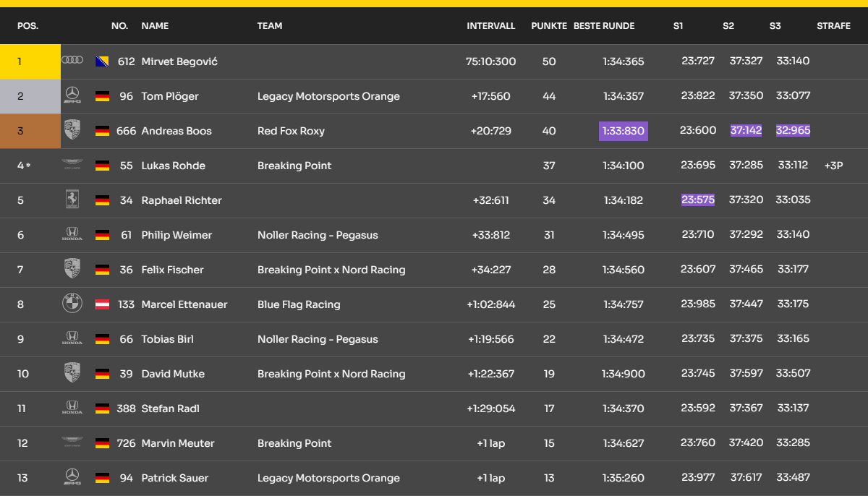Click the Honda logo in Stefan Radl's row
Viewport: 868px width, 496px height.
72,409
